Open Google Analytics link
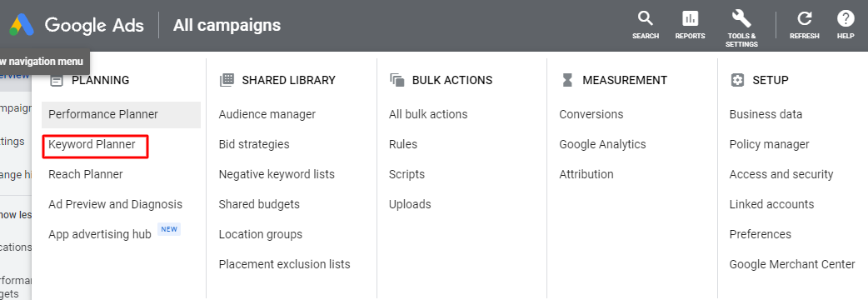868x300 pixels. 603,144
